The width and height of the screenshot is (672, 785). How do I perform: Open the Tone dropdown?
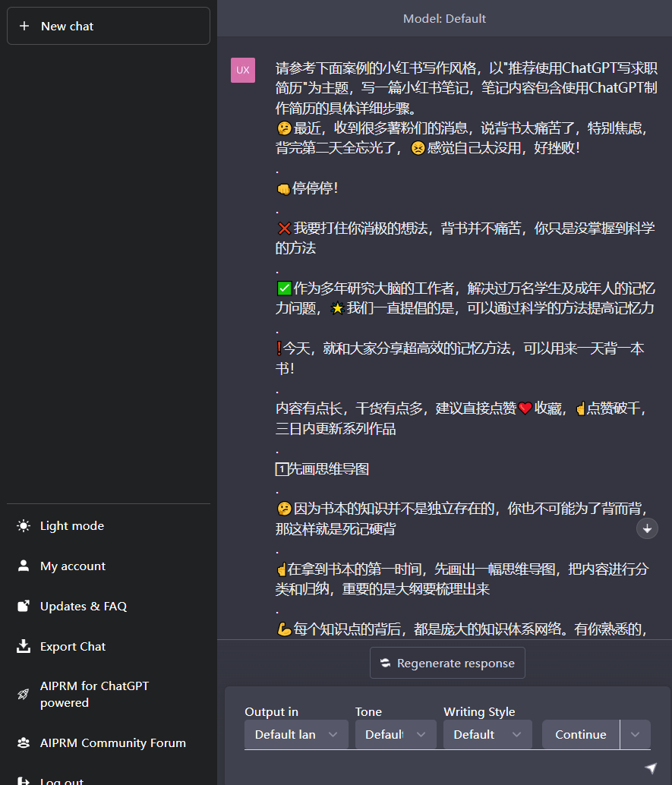pos(395,734)
